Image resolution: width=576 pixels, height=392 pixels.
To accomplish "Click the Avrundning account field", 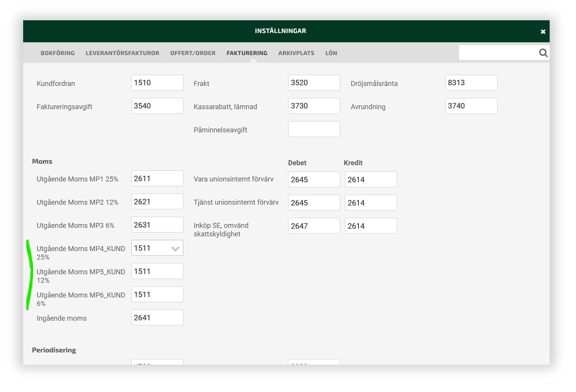I will pyautogui.click(x=471, y=106).
